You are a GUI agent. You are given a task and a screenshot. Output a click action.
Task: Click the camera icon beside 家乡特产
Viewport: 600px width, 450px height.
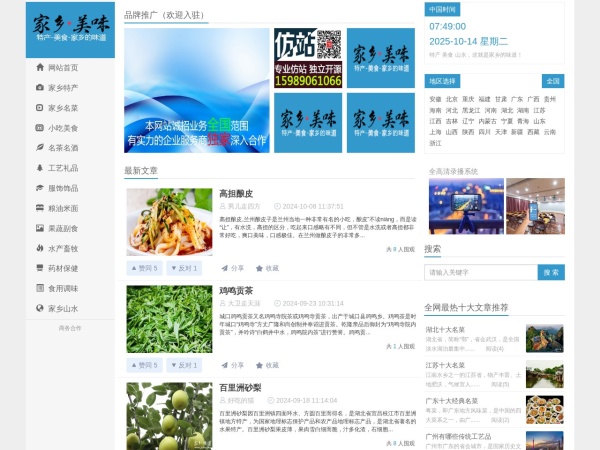coord(40,88)
